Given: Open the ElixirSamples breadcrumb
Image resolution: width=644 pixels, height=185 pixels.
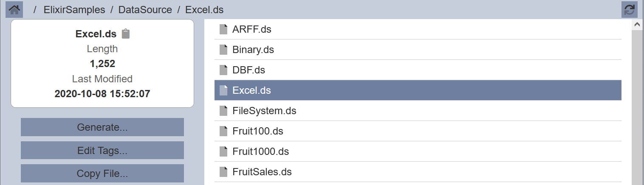Looking at the screenshot, I should point(74,10).
